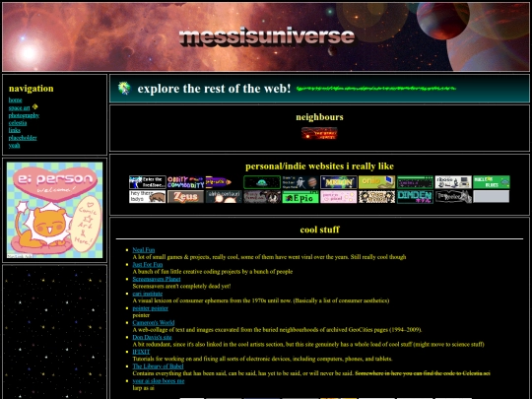This screenshot has height=399, width=532.
Task: Open the 'yeah' navigation link
Action: click(14, 145)
